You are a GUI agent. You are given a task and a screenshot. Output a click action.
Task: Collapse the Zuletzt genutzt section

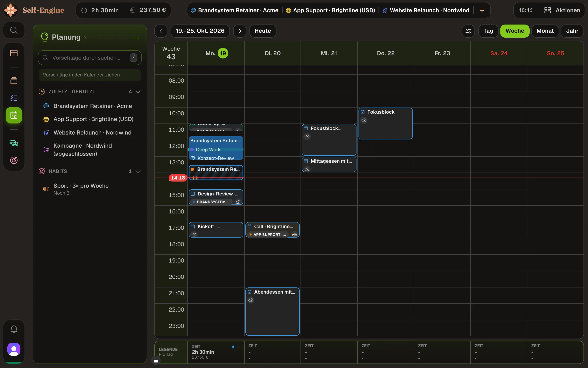pyautogui.click(x=138, y=92)
